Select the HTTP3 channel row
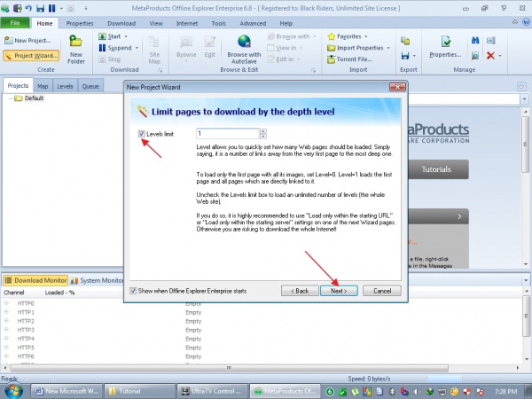Viewport: 532px width, 399px height. [263, 330]
